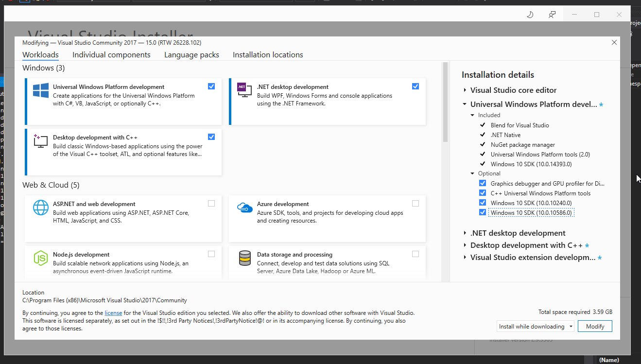Click the Desktop development with C++ workload icon
The width and height of the screenshot is (641, 364).
[41, 141]
